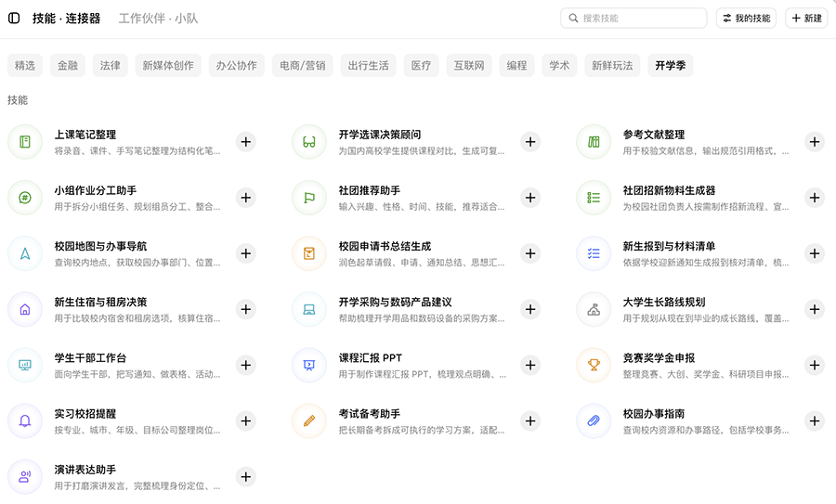
Task: Click the 新生住宿与租房决策 house icon
Action: coord(25,309)
